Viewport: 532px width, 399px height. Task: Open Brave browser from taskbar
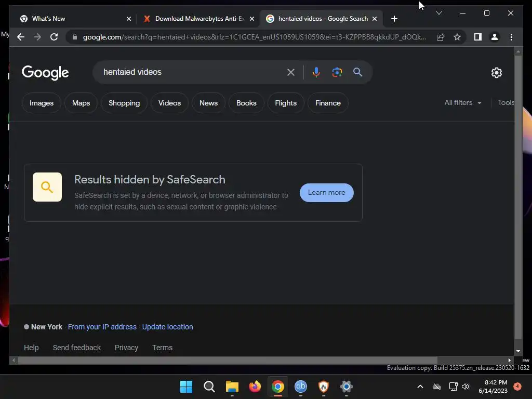[x=323, y=387]
